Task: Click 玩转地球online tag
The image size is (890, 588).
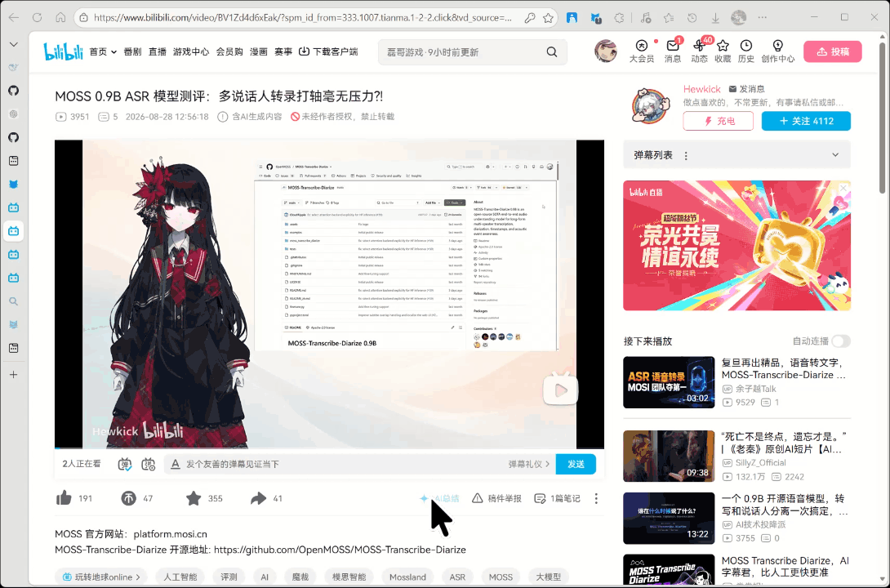Action: 101,577
